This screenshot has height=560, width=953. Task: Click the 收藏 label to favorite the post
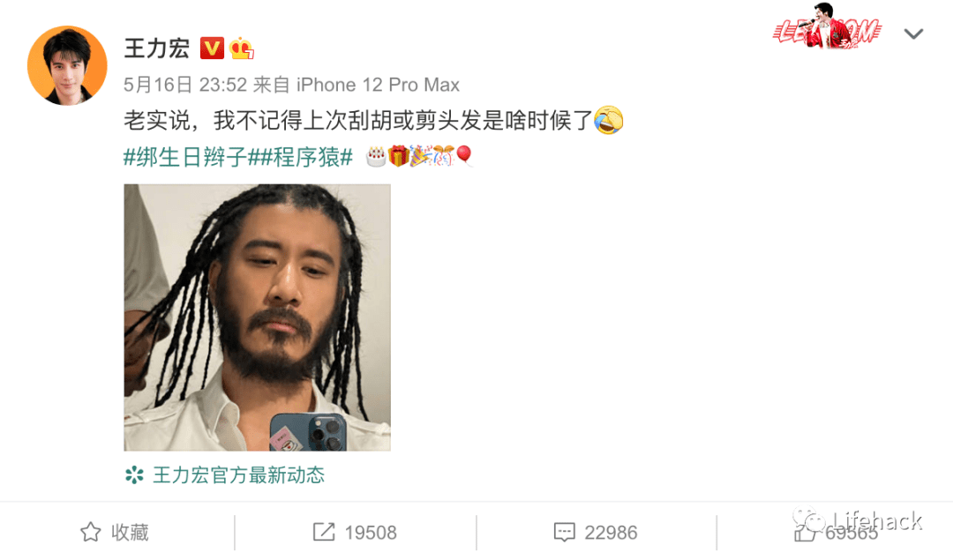coord(130,533)
